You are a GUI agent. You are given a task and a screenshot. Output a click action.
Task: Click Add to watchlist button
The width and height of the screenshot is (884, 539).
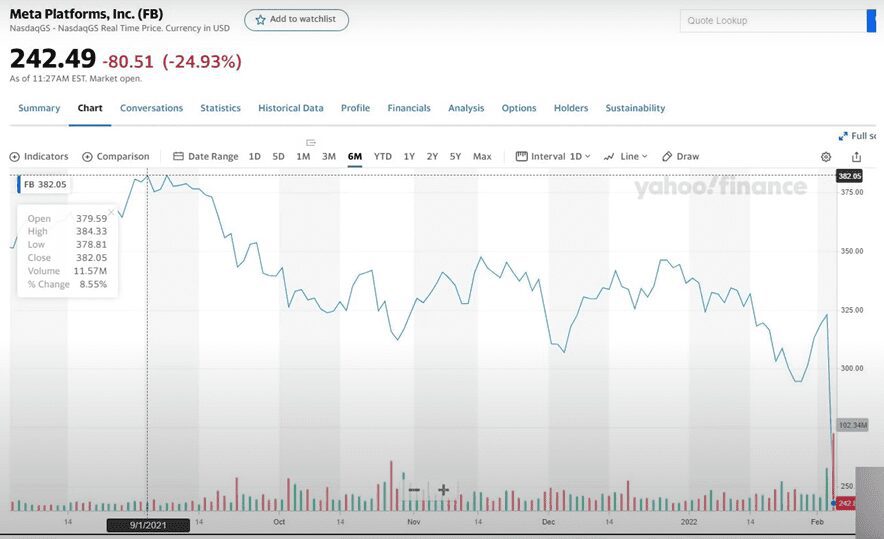(x=296, y=20)
